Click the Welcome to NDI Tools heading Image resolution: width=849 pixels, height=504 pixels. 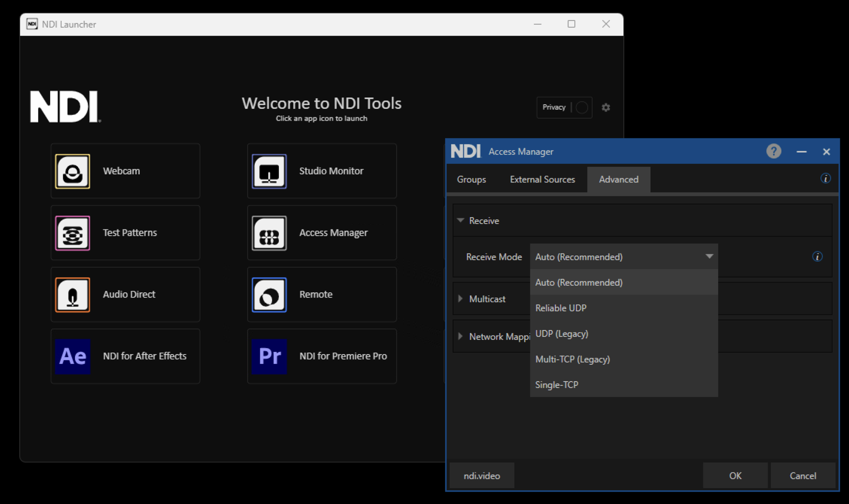[x=321, y=103]
